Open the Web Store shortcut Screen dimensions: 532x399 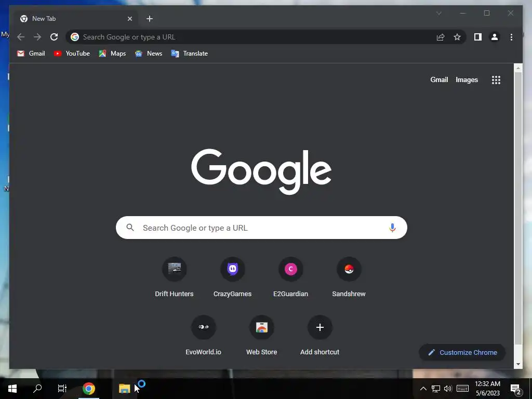(x=262, y=336)
